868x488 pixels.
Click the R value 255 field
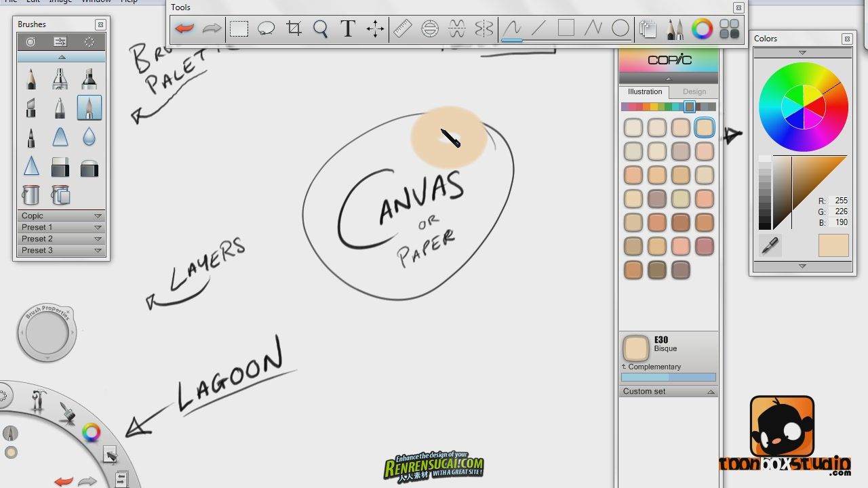[x=841, y=201]
